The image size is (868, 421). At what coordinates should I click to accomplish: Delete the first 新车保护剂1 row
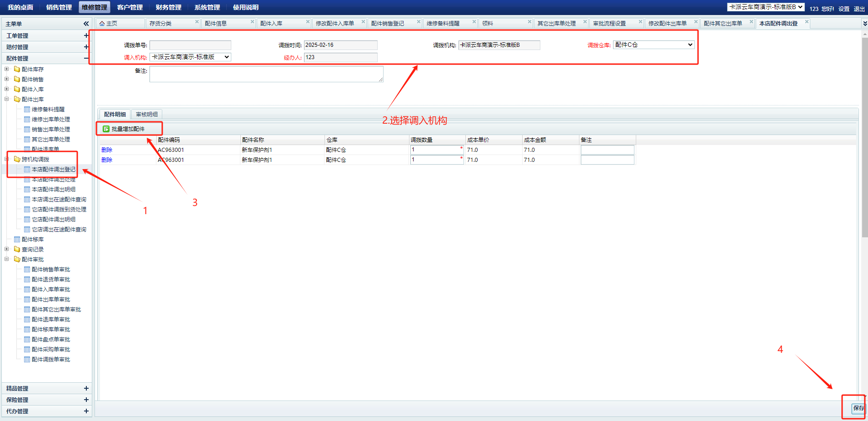pos(107,150)
